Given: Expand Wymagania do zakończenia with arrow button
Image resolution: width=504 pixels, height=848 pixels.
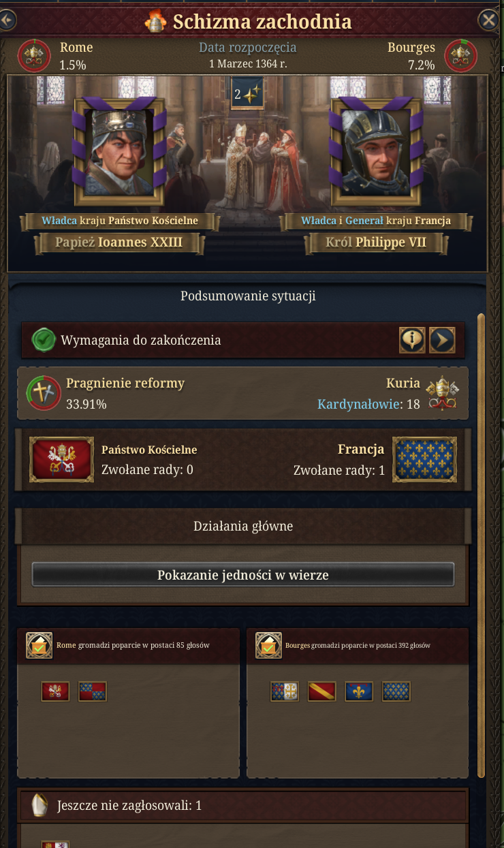Looking at the screenshot, I should point(442,339).
